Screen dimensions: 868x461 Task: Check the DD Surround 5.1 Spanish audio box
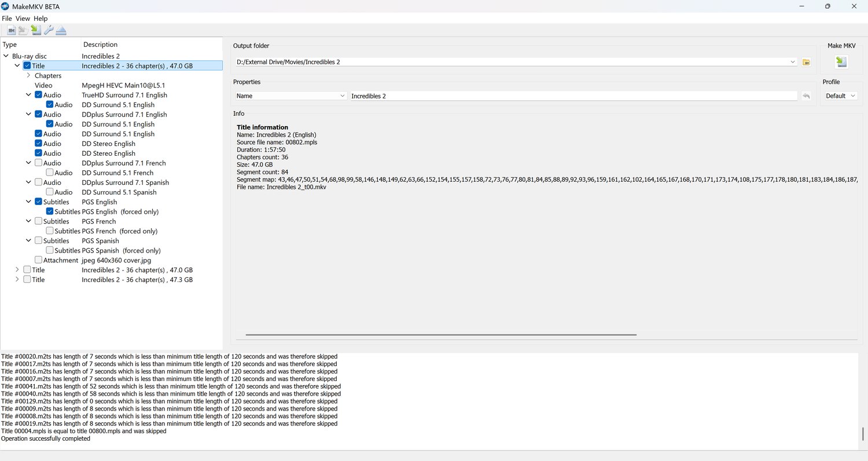click(50, 192)
